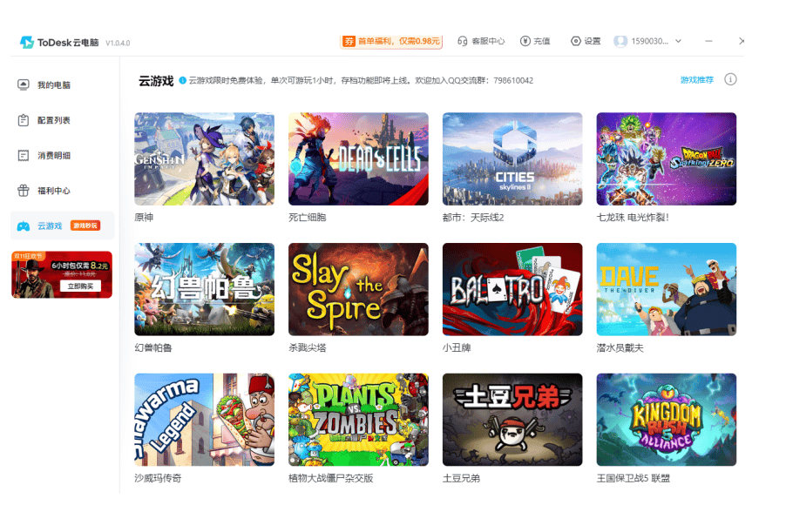Click the settings gear icon
786x532 pixels.
576,41
